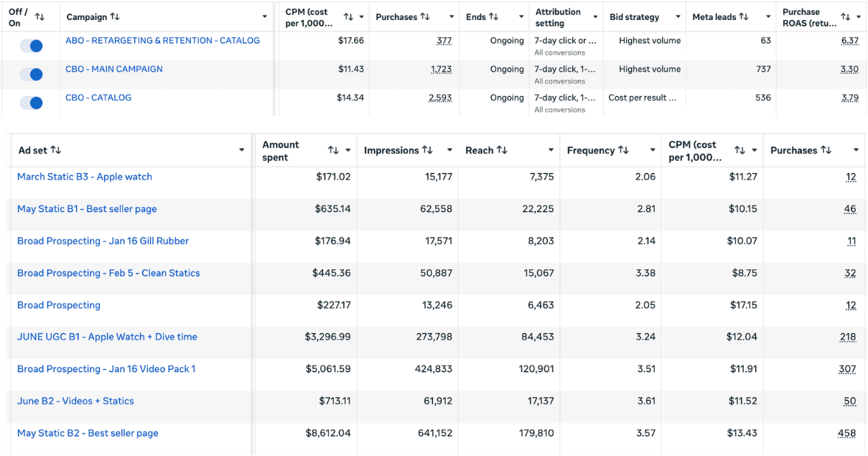868x456 pixels.
Task: Open Impressions column dropdown arrow
Action: [449, 151]
